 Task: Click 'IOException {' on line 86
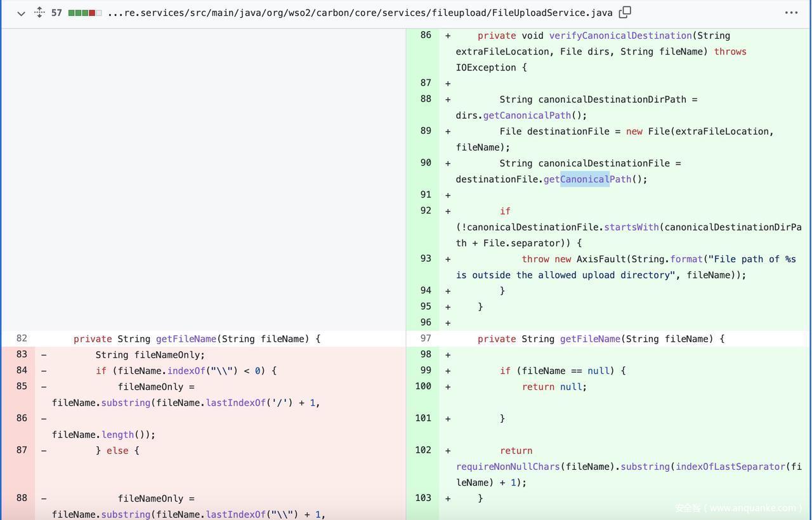click(491, 68)
